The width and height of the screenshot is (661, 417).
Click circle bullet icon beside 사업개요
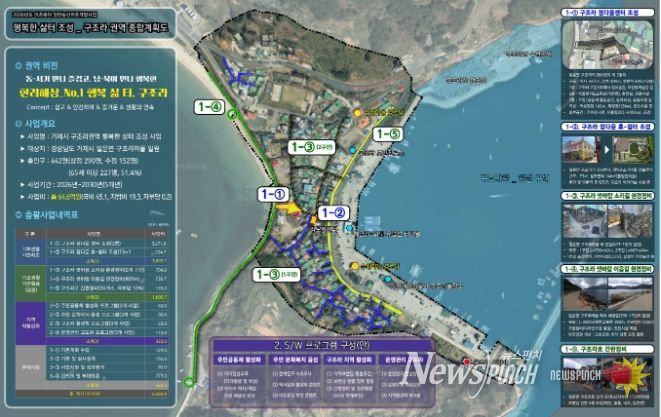pos(18,124)
